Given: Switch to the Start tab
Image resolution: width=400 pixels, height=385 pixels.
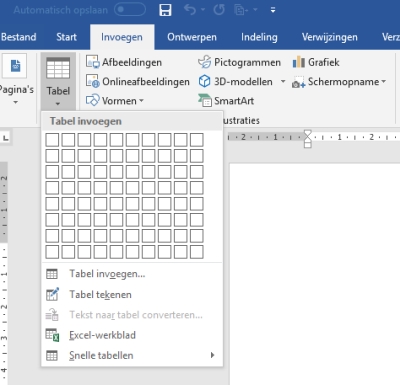Looking at the screenshot, I should click(x=66, y=37).
